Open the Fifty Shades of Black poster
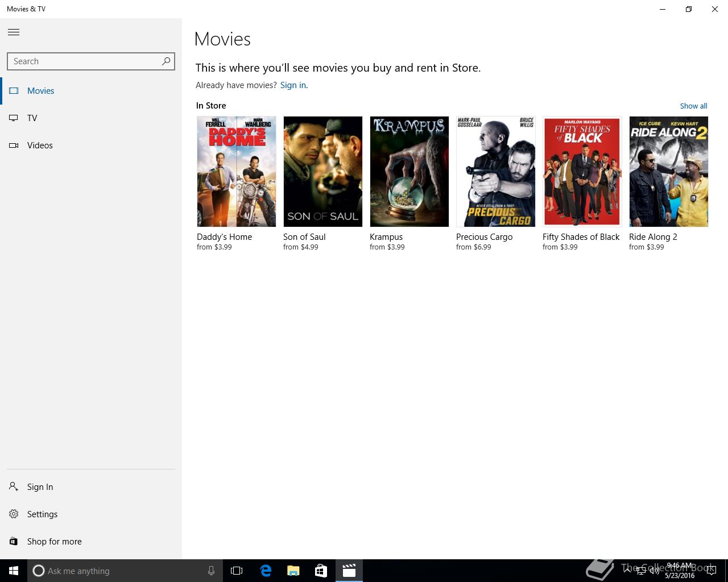This screenshot has height=582, width=728. [x=582, y=172]
